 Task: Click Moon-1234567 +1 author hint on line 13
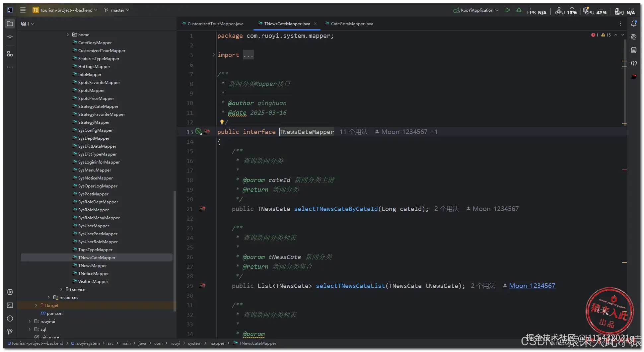(406, 132)
